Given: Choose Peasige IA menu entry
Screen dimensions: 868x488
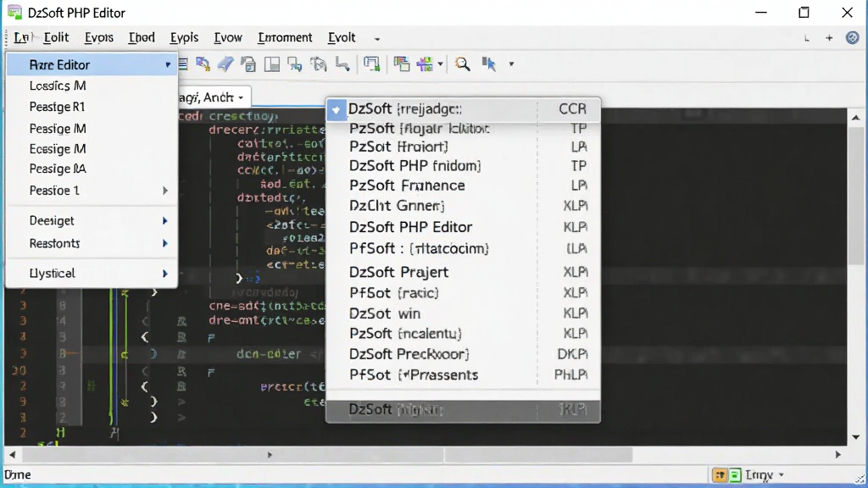Looking at the screenshot, I should coord(92,169).
